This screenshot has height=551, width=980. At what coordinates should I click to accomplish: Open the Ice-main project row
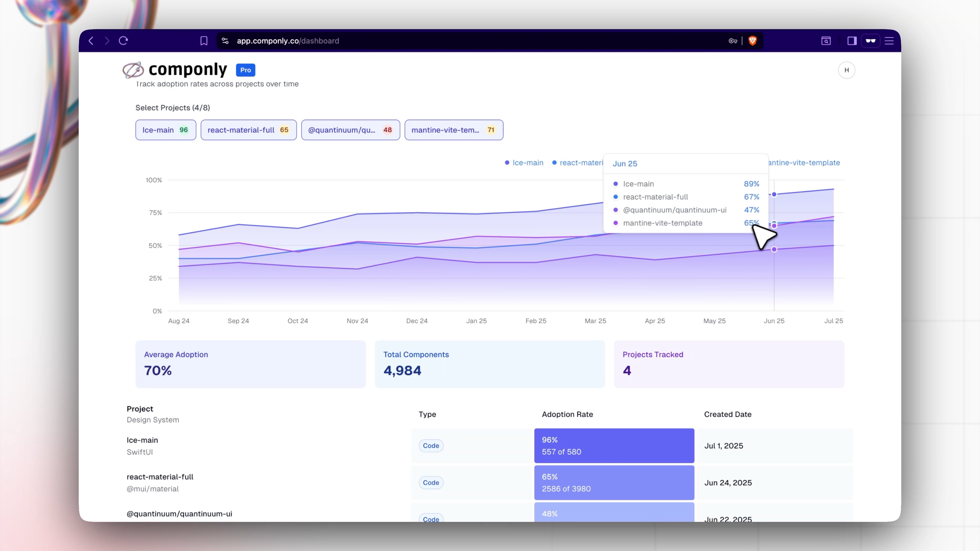490,446
